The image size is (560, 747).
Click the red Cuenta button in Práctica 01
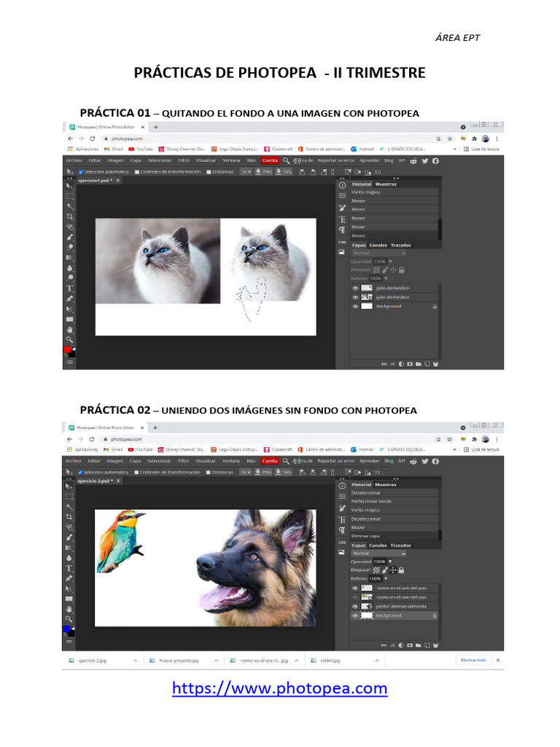click(270, 160)
